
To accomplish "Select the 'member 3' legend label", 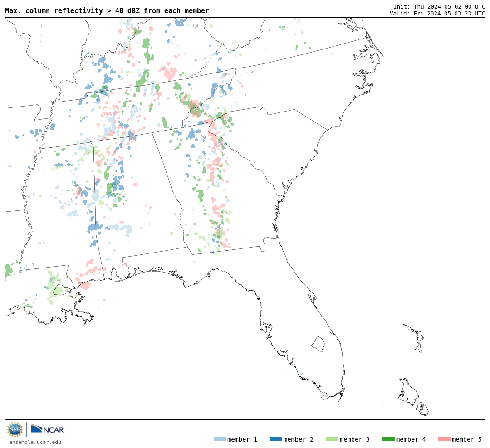I will point(355,439).
